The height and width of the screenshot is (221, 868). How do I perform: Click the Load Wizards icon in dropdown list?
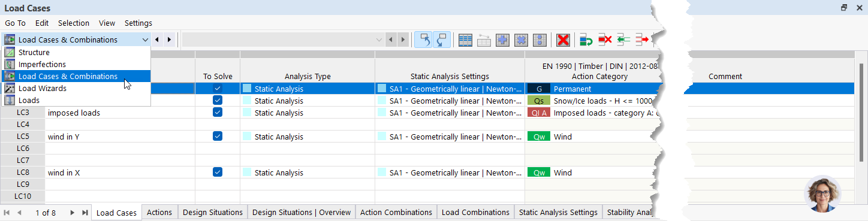[x=10, y=89]
